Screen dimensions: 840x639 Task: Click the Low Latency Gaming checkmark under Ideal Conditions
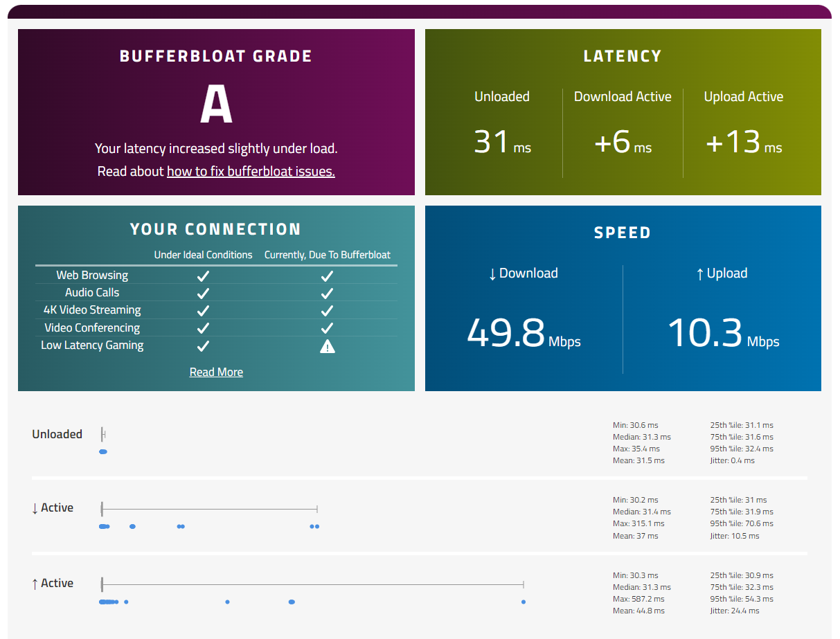coord(203,345)
